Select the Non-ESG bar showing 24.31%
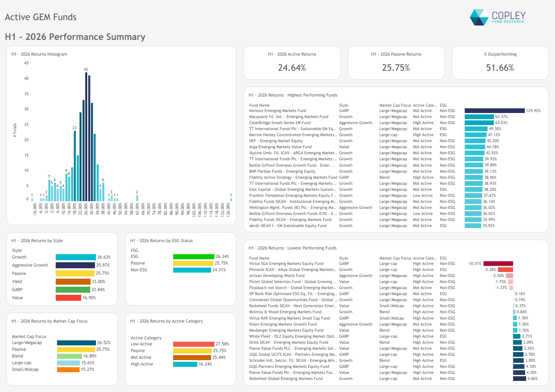This screenshot has width=555, height=392. tap(192, 270)
